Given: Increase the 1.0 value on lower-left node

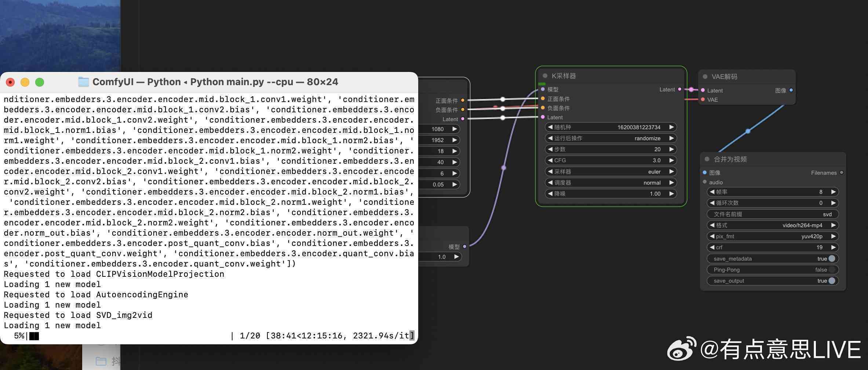Looking at the screenshot, I should coord(456,257).
